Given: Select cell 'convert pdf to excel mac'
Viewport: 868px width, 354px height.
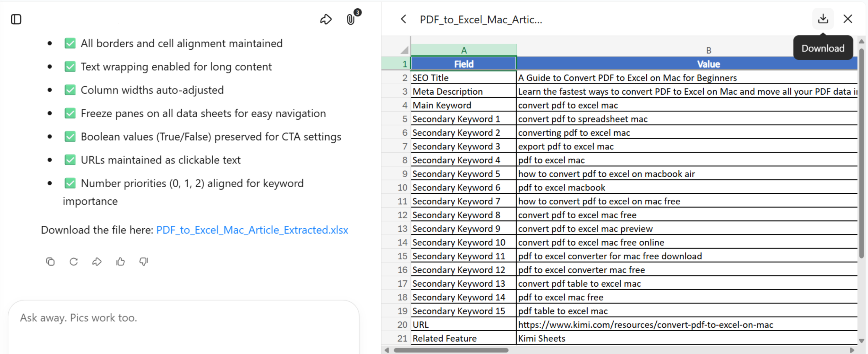Looking at the screenshot, I should [687, 105].
